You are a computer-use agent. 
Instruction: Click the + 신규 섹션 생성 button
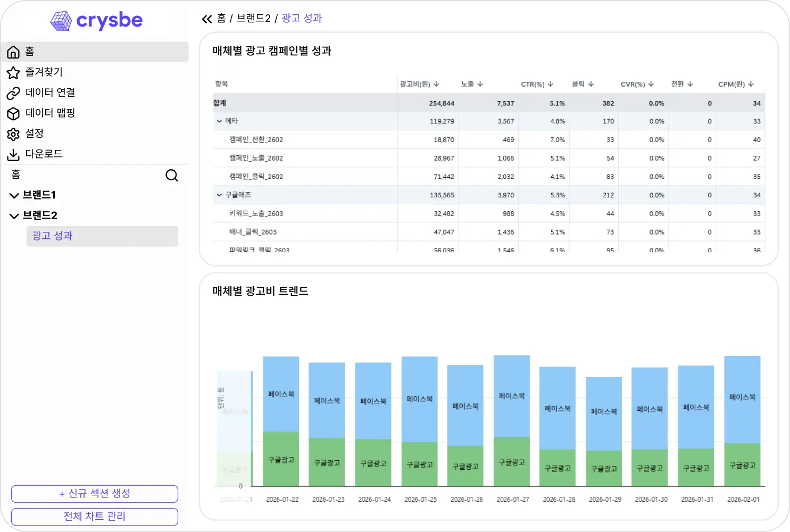click(x=94, y=494)
